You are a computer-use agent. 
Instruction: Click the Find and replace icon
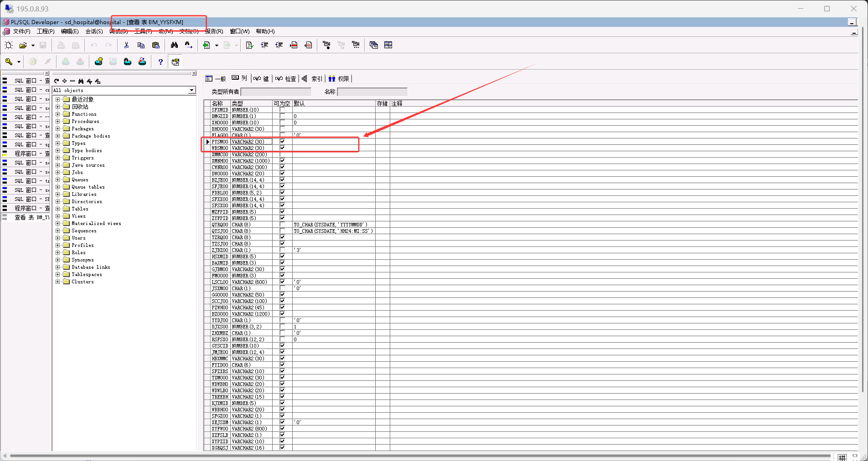pyautogui.click(x=189, y=45)
